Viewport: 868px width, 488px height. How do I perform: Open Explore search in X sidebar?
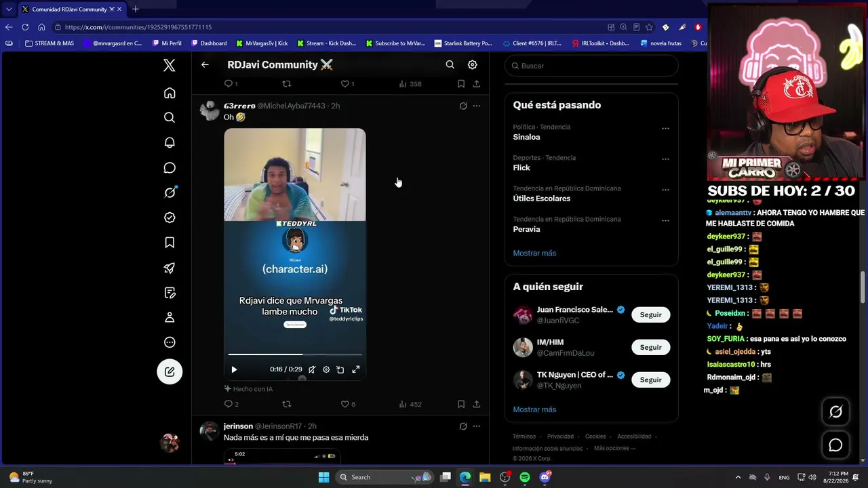(170, 118)
